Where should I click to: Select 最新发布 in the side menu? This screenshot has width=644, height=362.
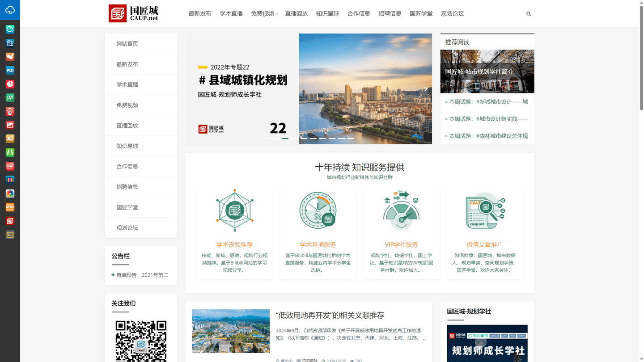coord(141,64)
